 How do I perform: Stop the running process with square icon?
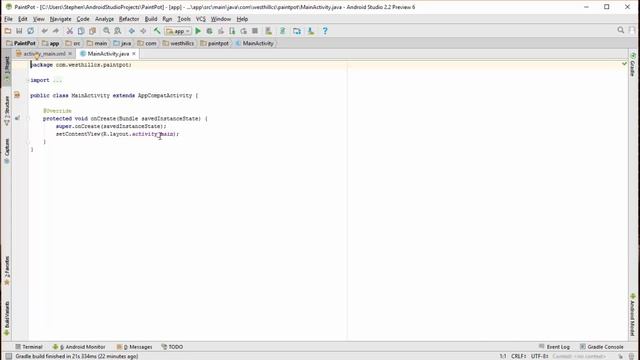point(255,31)
